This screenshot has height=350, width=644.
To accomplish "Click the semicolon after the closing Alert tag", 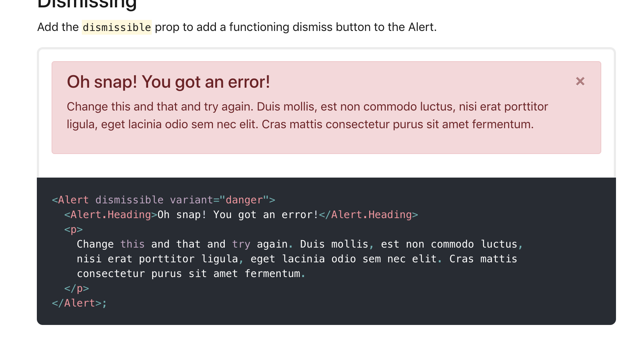I will coord(104,302).
